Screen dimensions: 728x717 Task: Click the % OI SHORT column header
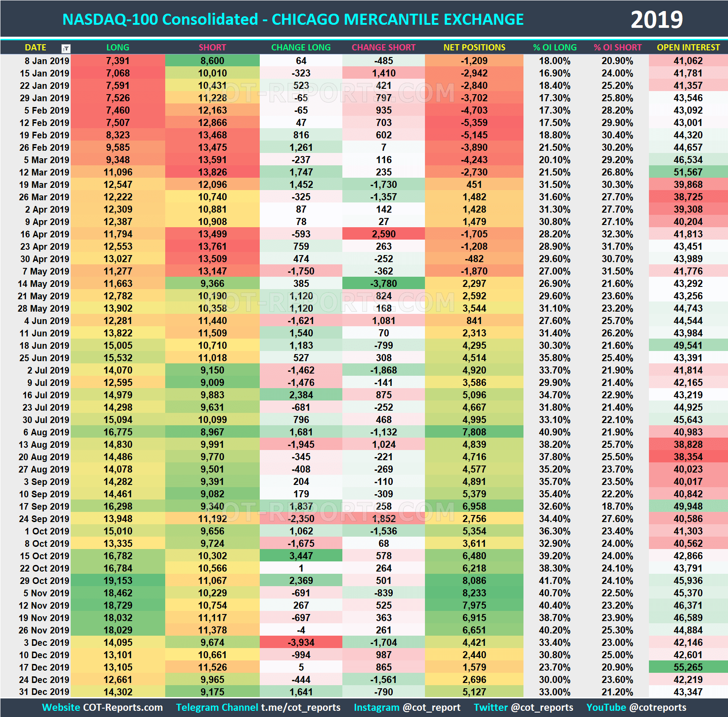[x=618, y=48]
